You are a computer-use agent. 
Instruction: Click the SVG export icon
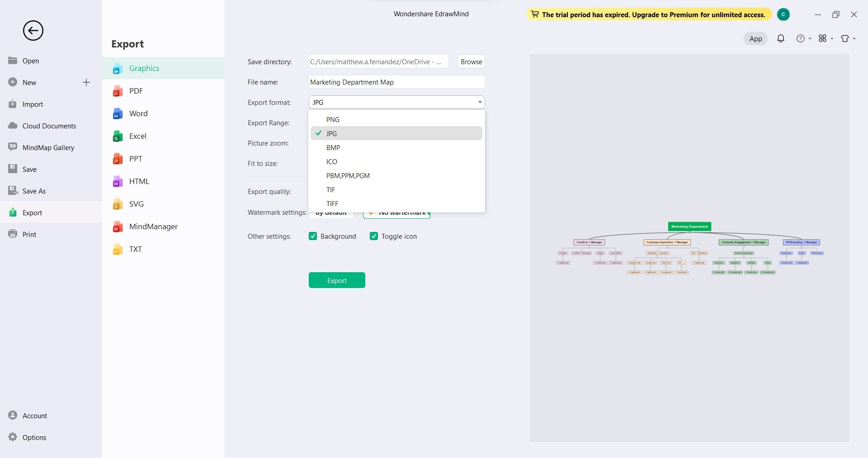click(118, 204)
